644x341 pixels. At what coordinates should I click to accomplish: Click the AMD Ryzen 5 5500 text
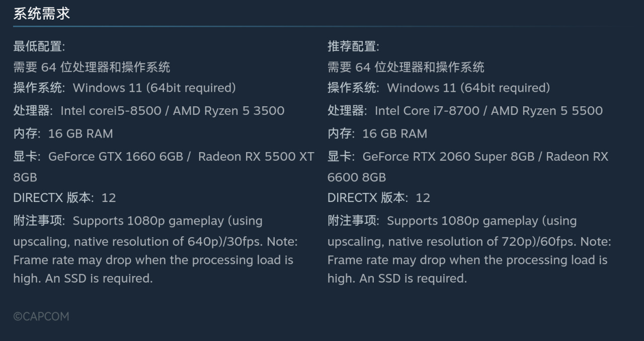(546, 111)
